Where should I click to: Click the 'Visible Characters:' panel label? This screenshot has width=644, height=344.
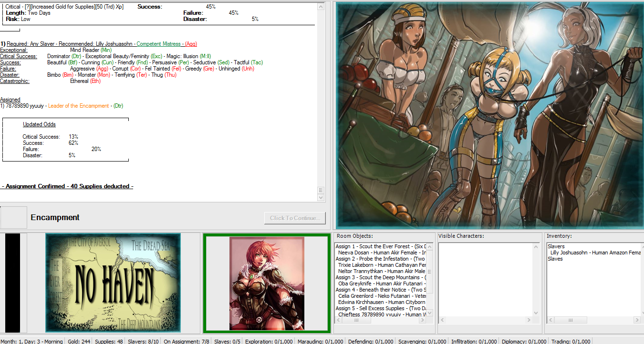coord(462,236)
